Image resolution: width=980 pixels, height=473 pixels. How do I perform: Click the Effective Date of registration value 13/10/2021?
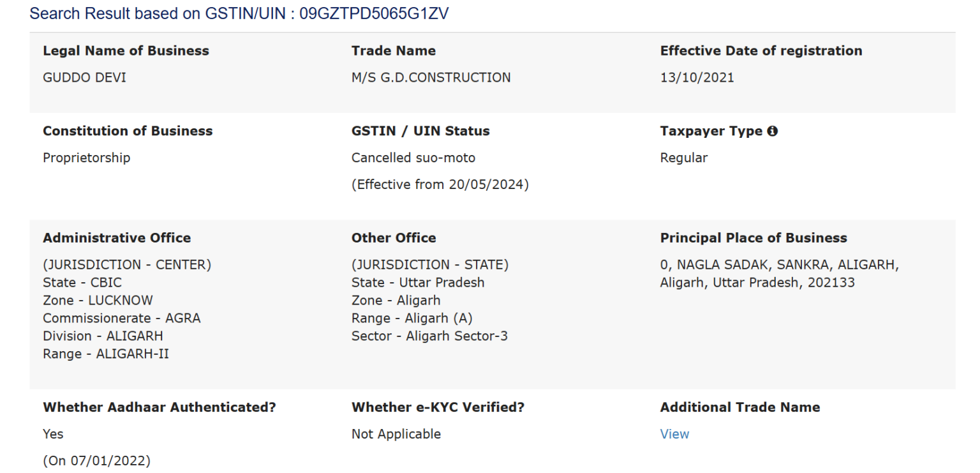pos(697,78)
